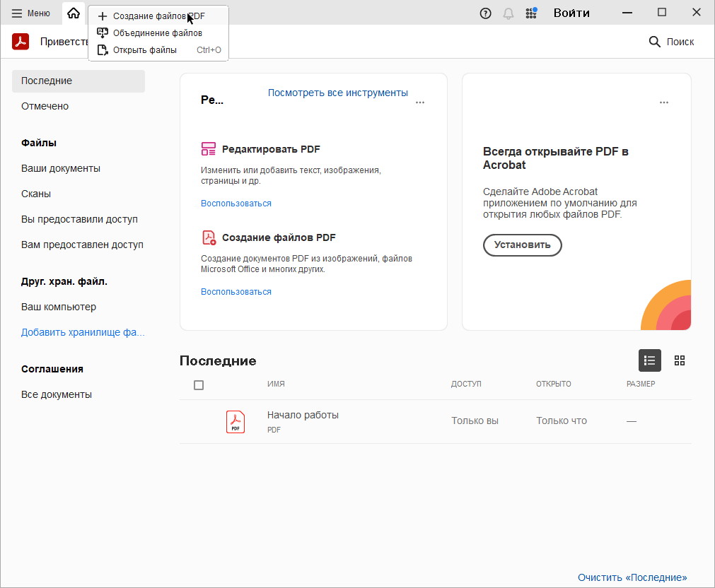Open Отмечено in the sidebar
The width and height of the screenshot is (715, 588).
[45, 106]
